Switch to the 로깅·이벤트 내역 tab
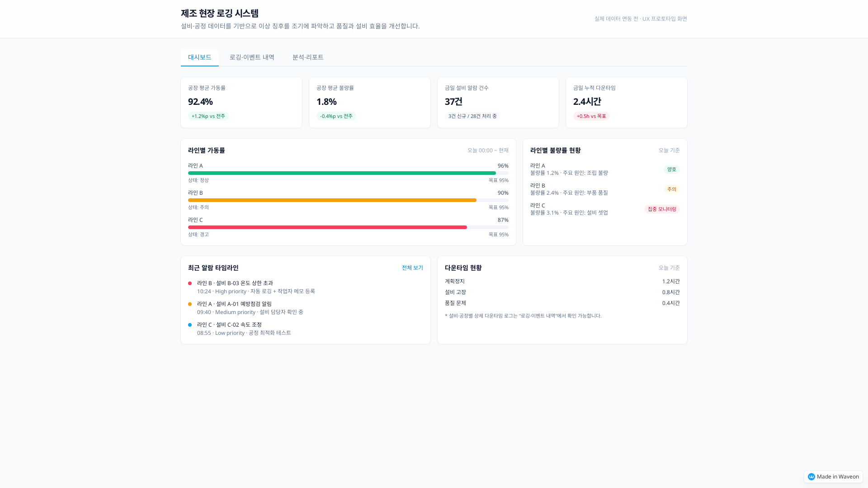Screen dimensions: 868x488 (252, 57)
